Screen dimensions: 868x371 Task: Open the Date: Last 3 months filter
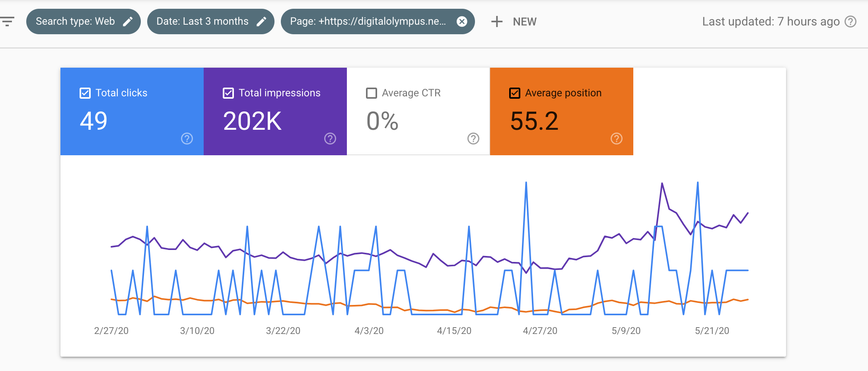click(x=211, y=21)
